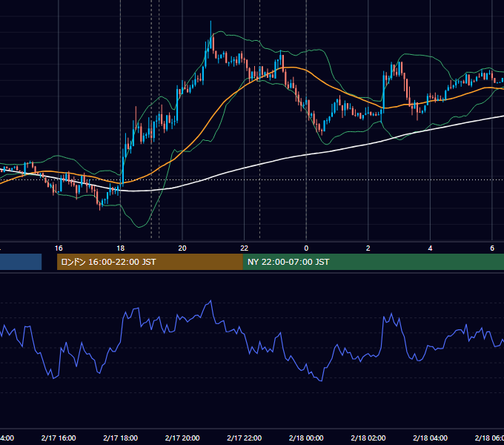504x445 pixels.
Task: Click the 2/18 00:00 label on the lower axis
Action: [306, 438]
